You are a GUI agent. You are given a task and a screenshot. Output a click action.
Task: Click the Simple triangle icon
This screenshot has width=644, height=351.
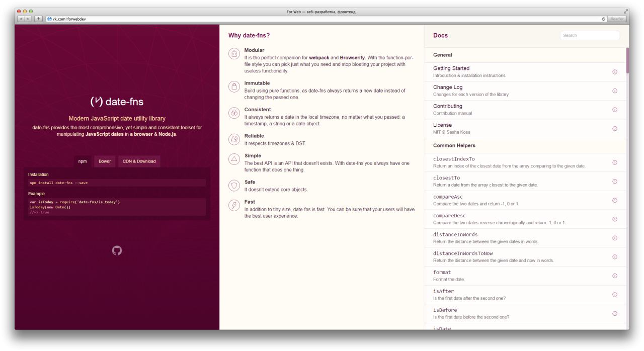coord(234,159)
